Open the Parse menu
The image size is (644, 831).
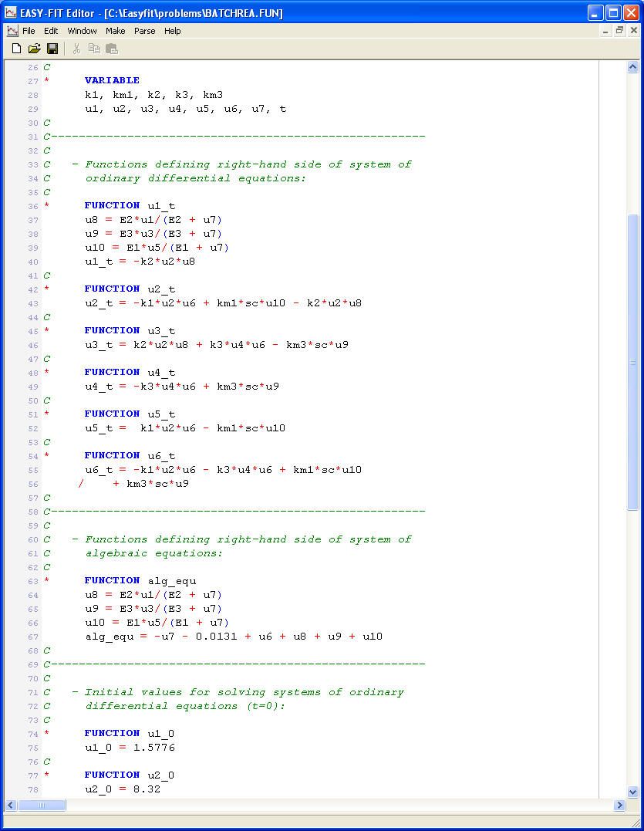144,31
